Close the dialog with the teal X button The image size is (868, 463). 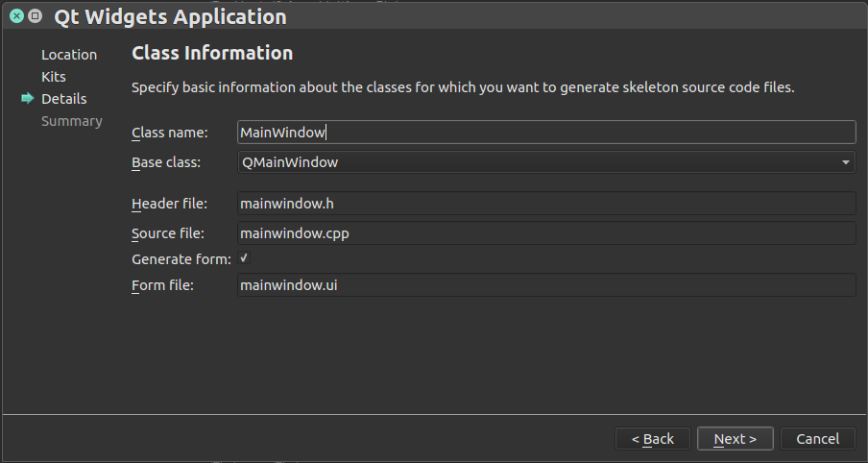click(x=17, y=16)
